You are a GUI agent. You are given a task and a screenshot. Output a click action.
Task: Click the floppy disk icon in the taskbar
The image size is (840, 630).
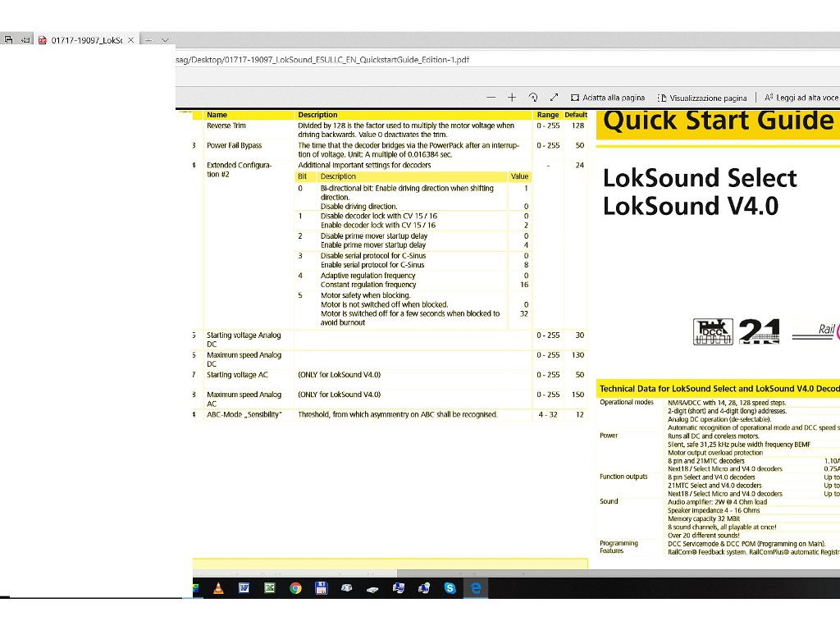(x=321, y=587)
